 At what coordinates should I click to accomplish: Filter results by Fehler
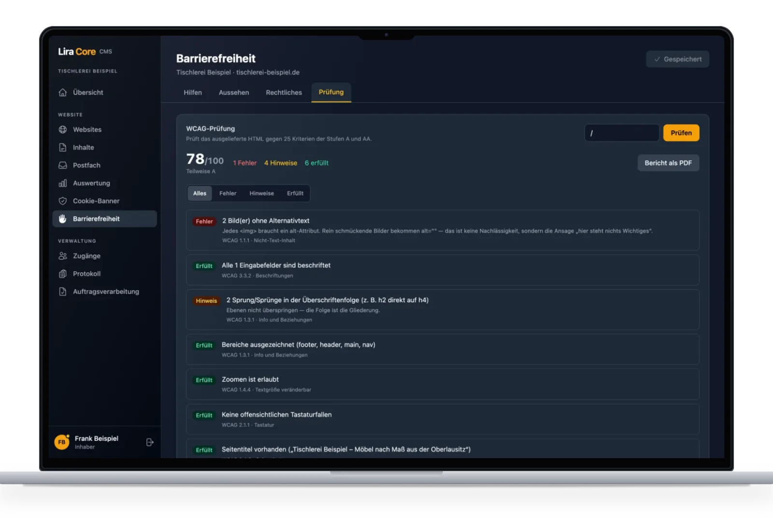(228, 193)
